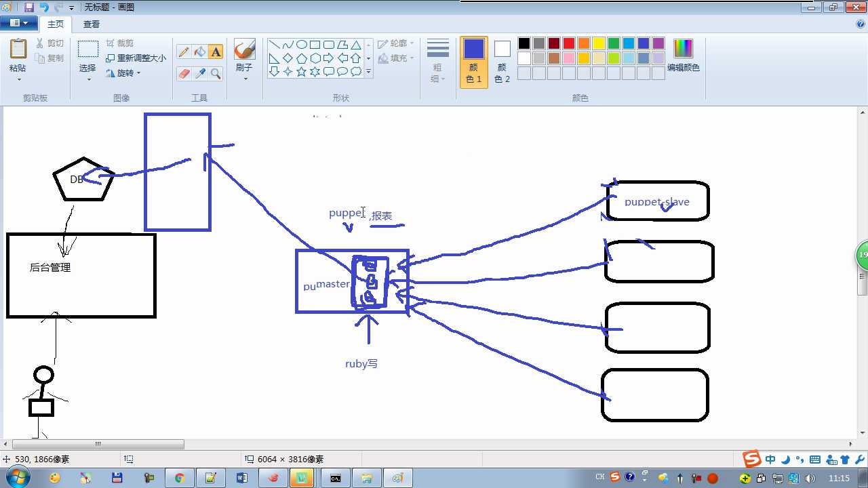
Task: Click 重新调整大小 (Resize) button
Action: pyautogui.click(x=136, y=58)
